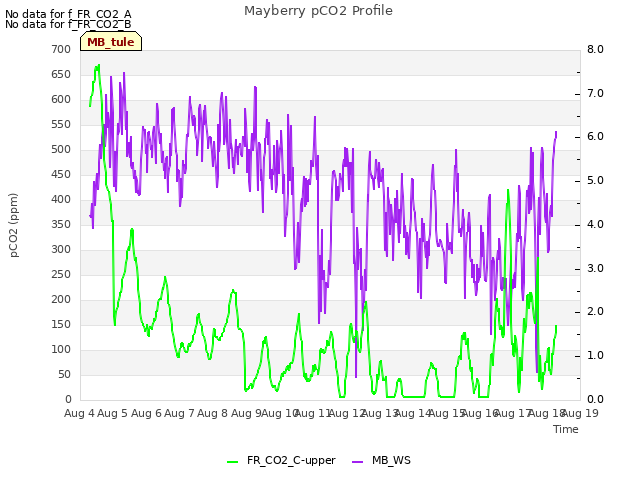Click the 0.0 right-axis tick label
The height and width of the screenshot is (480, 640).
pyautogui.click(x=595, y=400)
